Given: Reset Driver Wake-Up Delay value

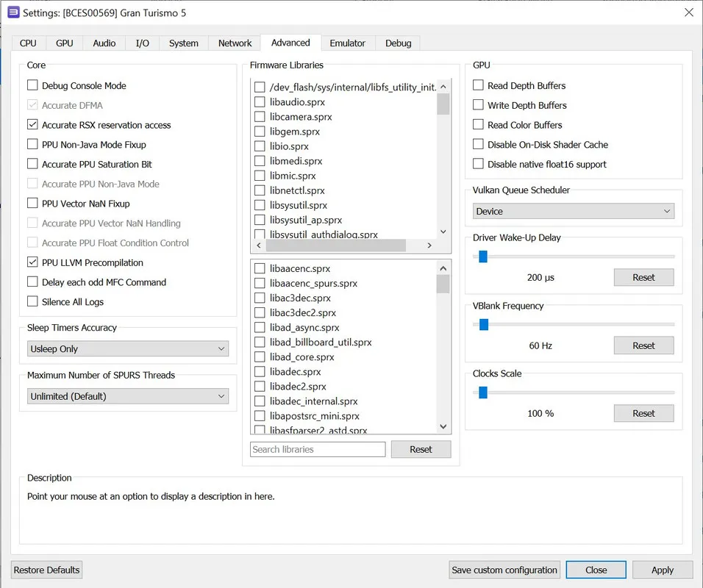Looking at the screenshot, I should pos(644,277).
